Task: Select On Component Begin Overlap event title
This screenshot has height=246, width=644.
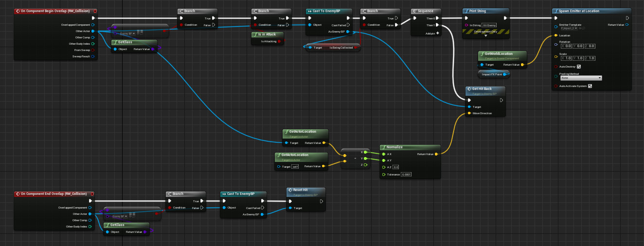Action: coord(55,11)
